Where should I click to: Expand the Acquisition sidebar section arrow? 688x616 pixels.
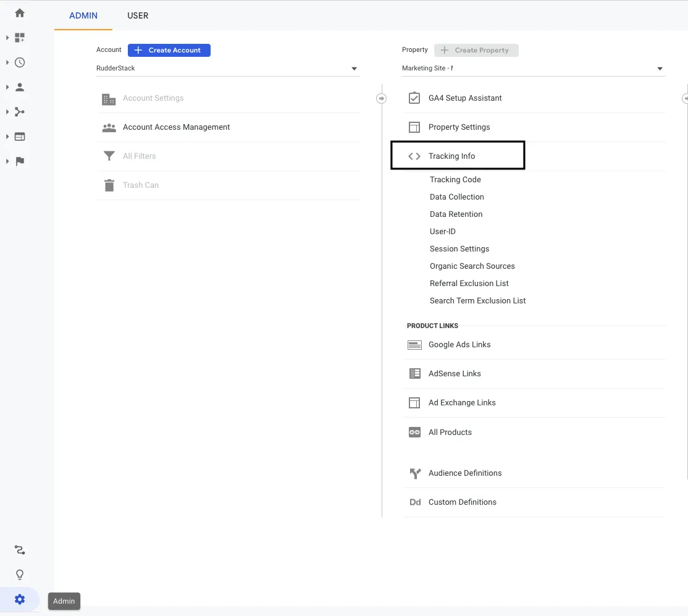(x=7, y=112)
